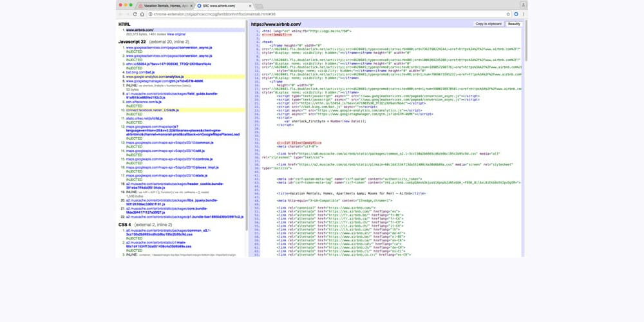Open the p1.bundle script link
The width and height of the screenshot is (644, 322).
(185, 216)
